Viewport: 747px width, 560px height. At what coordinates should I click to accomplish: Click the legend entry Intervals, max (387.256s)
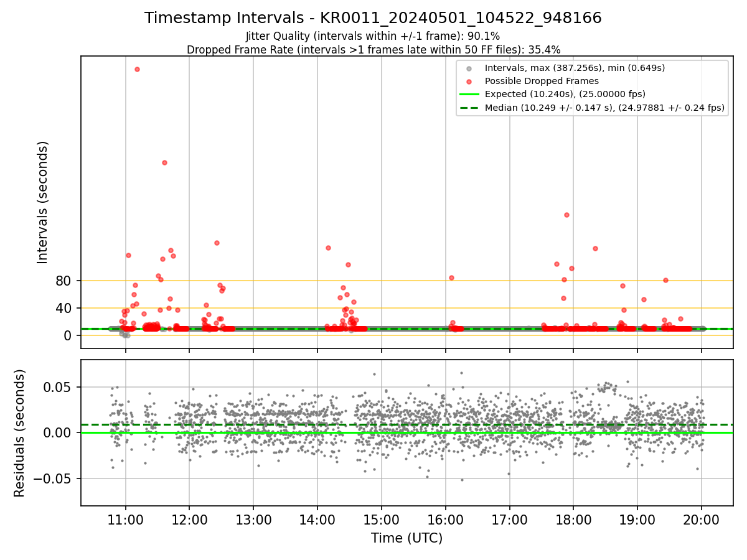coord(575,68)
